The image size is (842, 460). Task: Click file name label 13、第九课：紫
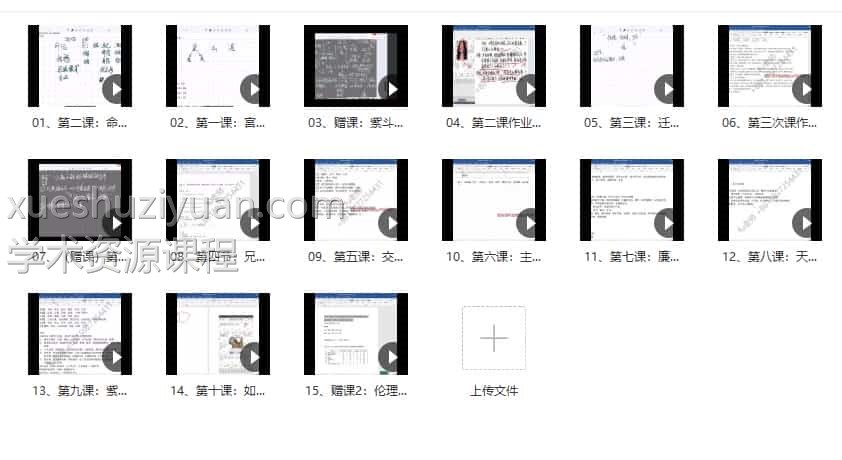point(80,391)
